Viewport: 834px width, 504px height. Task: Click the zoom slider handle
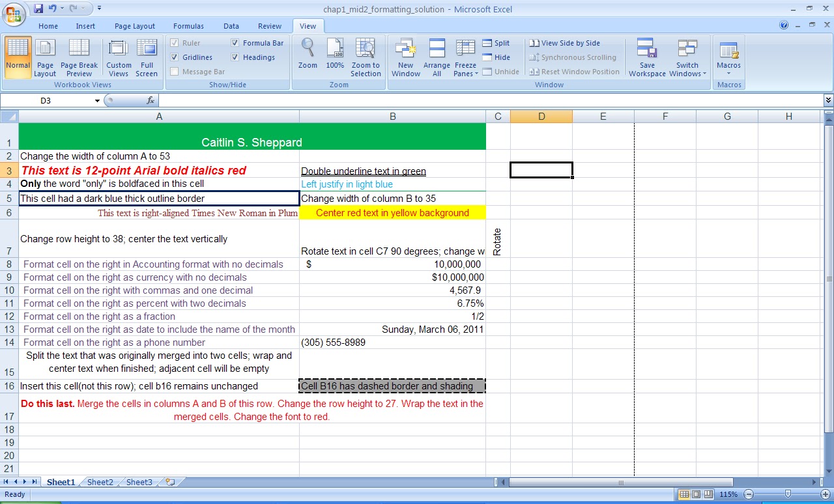[788, 495]
